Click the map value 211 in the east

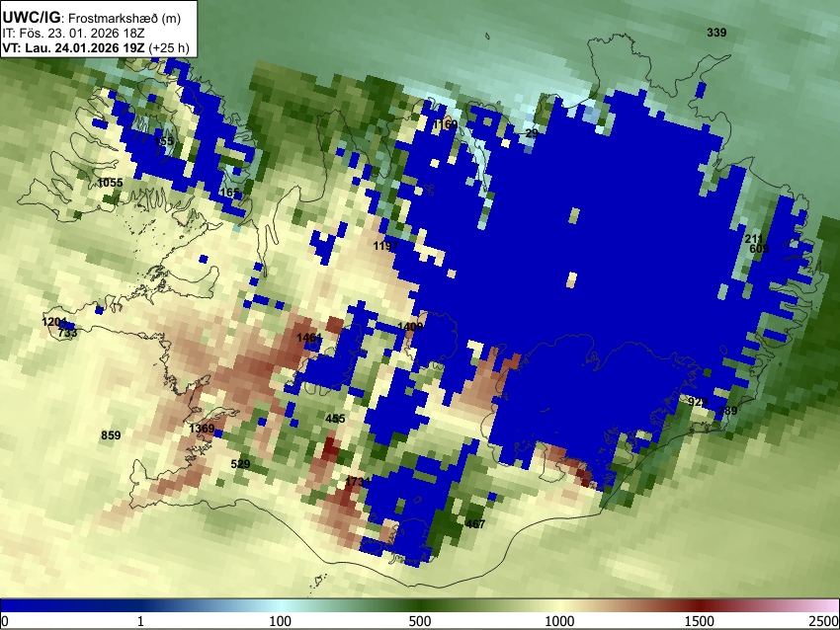[754, 239]
